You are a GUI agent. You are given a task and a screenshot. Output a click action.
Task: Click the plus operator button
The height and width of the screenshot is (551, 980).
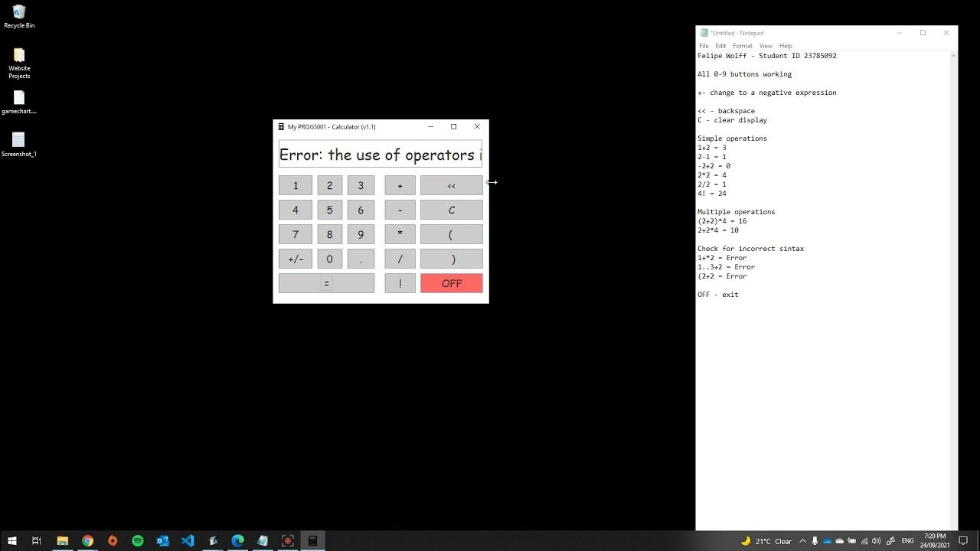coord(400,185)
